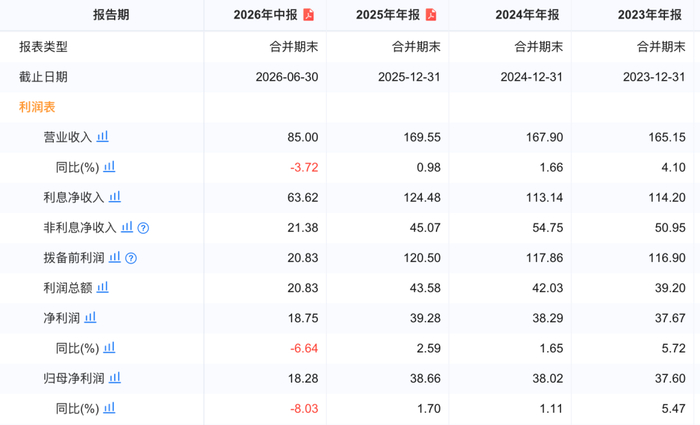Show chart for 营业收入 同比(%) row

109,167
